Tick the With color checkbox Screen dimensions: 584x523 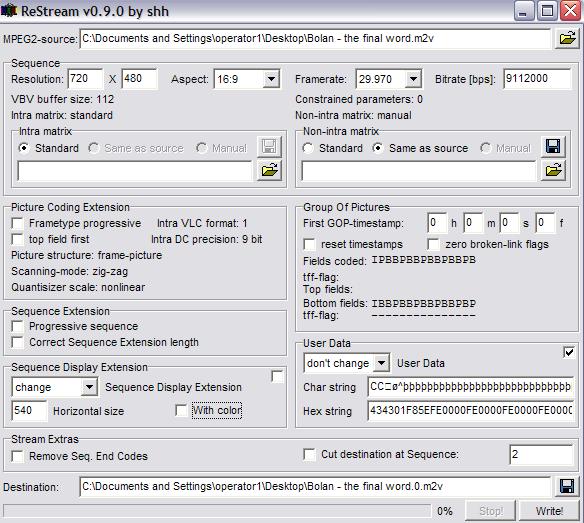pos(181,411)
